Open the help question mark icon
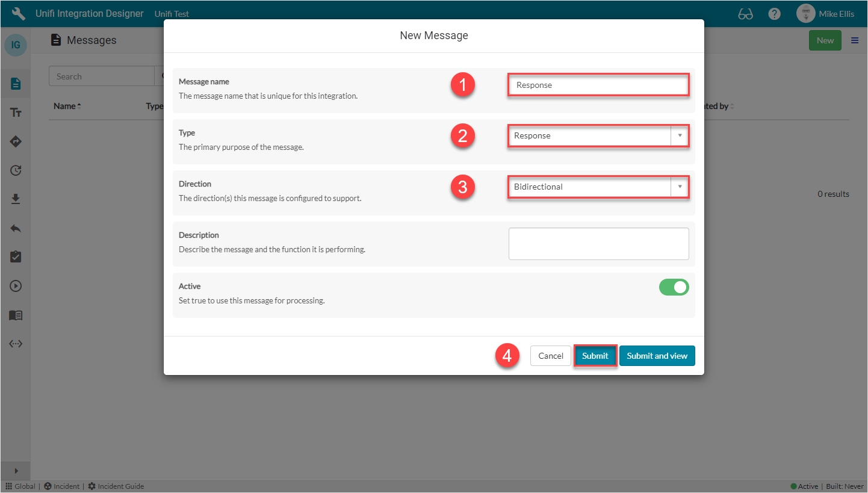The height and width of the screenshot is (493, 868). tap(775, 14)
